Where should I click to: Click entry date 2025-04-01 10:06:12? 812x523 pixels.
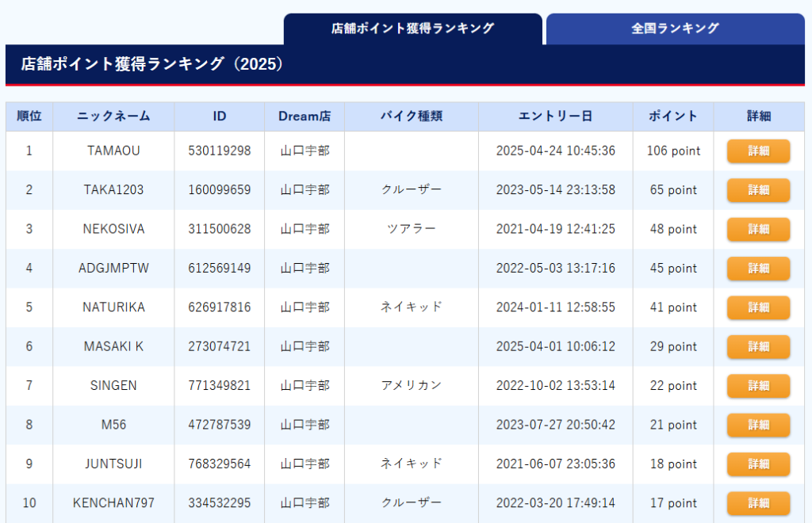(556, 346)
